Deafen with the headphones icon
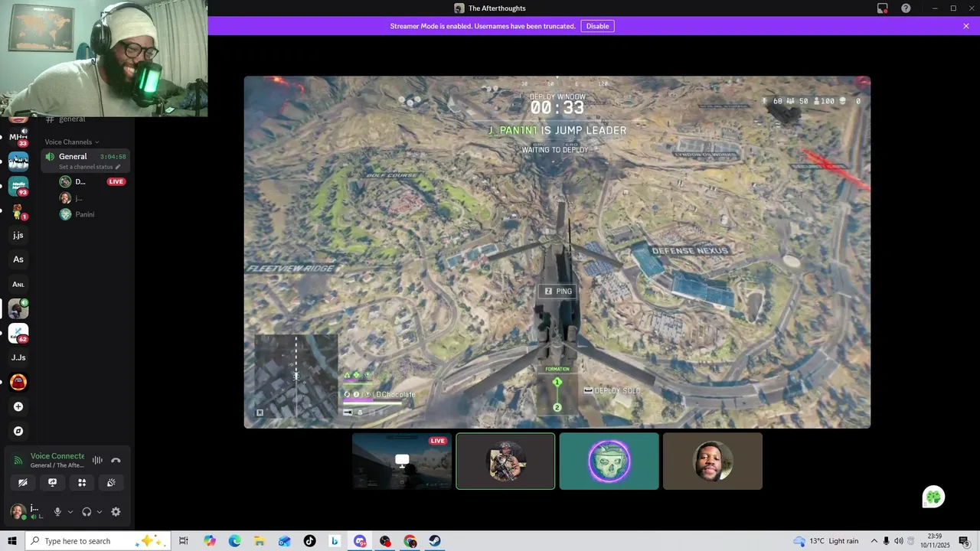 click(x=87, y=512)
